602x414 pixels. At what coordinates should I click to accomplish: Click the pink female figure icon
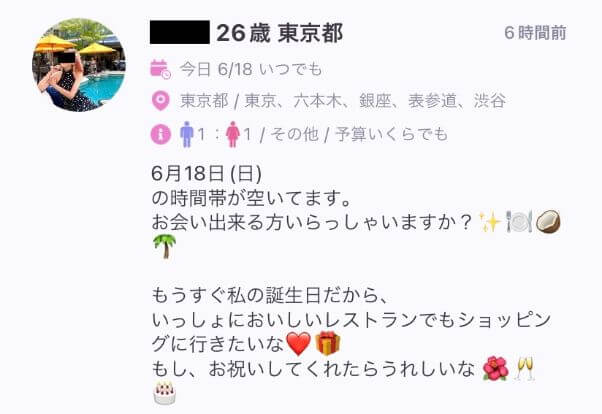point(233,134)
